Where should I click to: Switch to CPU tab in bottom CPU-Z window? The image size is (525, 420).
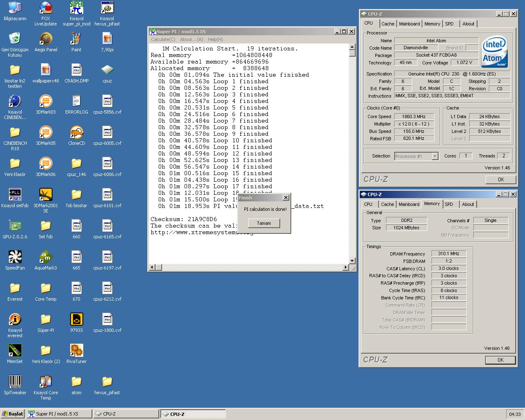(368, 204)
